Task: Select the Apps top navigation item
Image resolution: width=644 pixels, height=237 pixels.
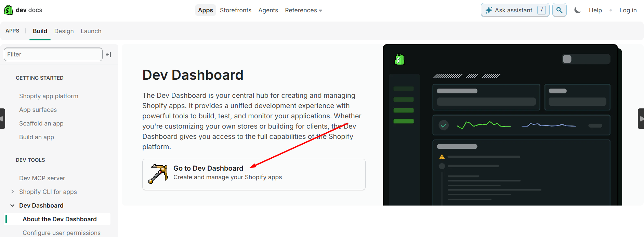Action: tap(206, 10)
